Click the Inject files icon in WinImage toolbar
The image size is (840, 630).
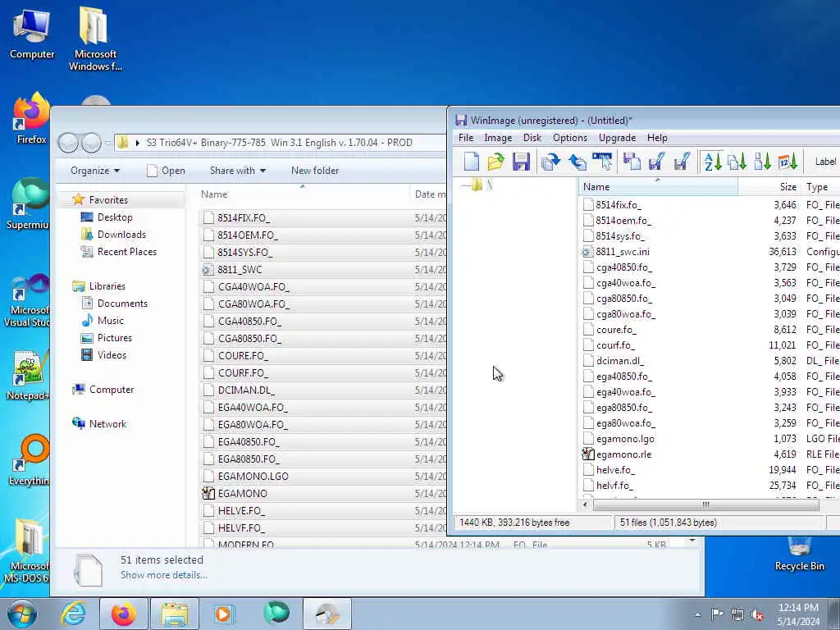click(x=550, y=162)
